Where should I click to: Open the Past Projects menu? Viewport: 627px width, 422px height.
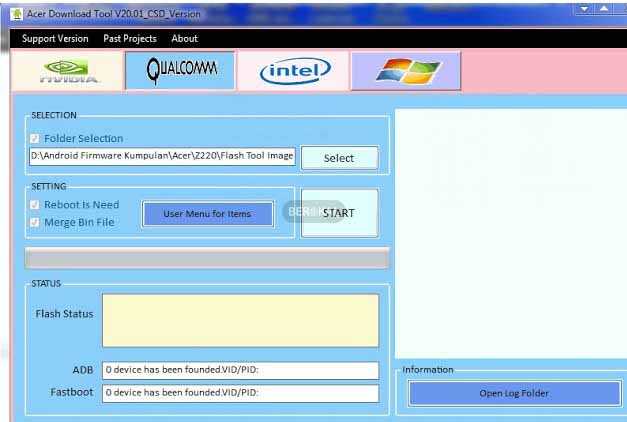[130, 38]
